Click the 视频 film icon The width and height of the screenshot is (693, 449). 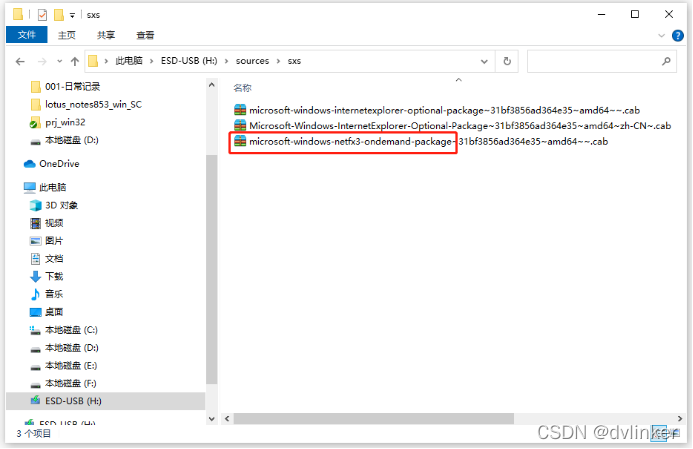coord(35,223)
